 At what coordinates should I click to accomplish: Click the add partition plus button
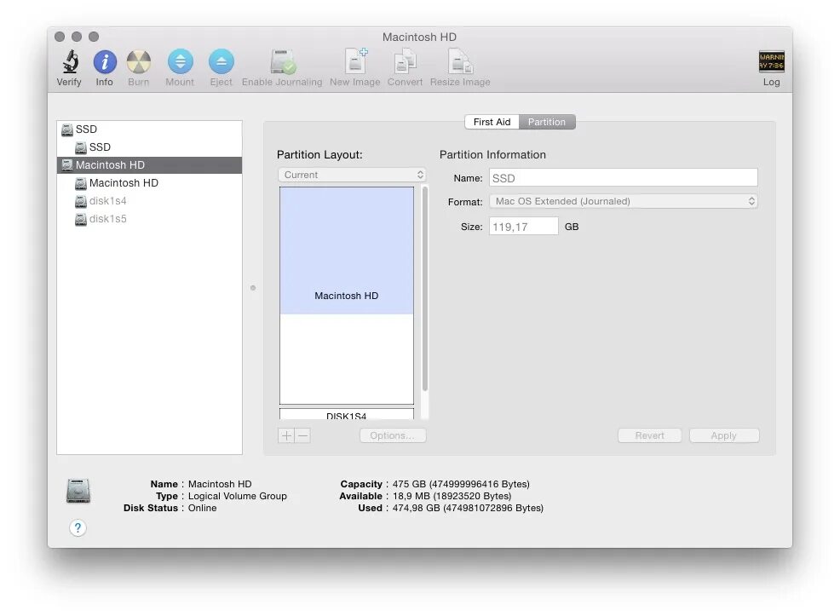click(286, 435)
